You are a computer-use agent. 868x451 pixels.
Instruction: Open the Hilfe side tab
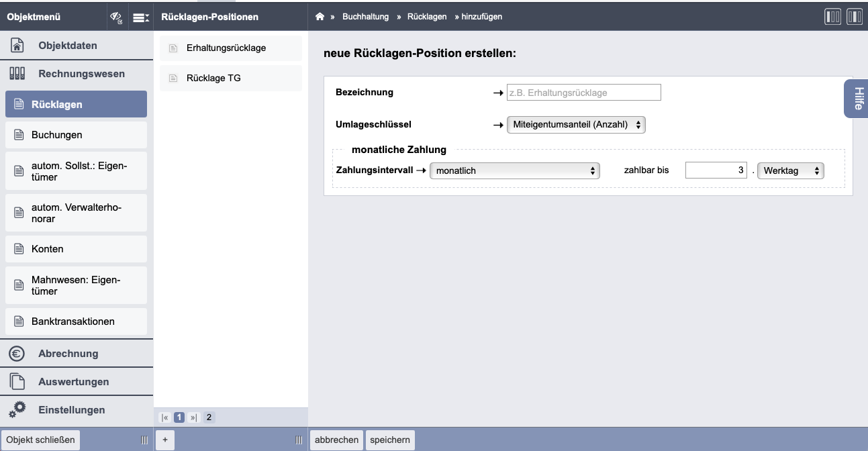coord(858,99)
